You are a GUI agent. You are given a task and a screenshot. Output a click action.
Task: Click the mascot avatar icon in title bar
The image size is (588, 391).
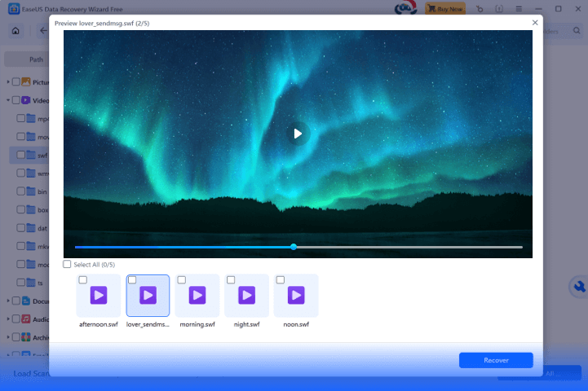[x=405, y=8]
